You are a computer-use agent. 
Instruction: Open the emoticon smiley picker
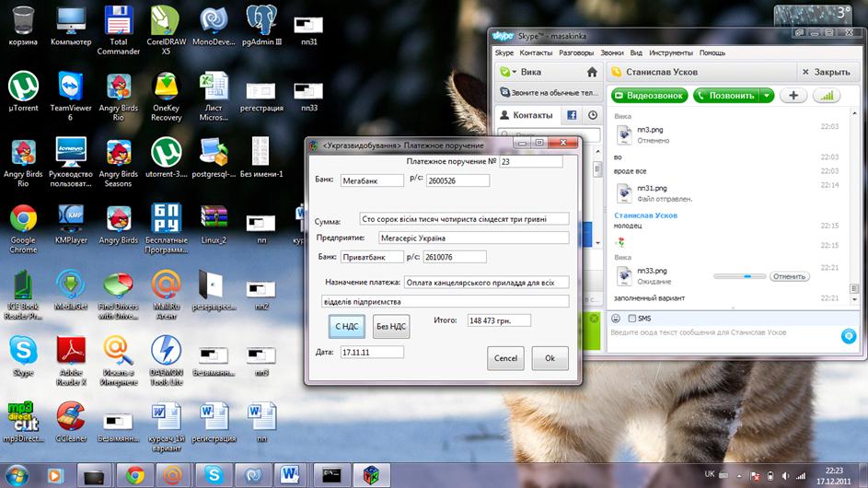pos(616,318)
